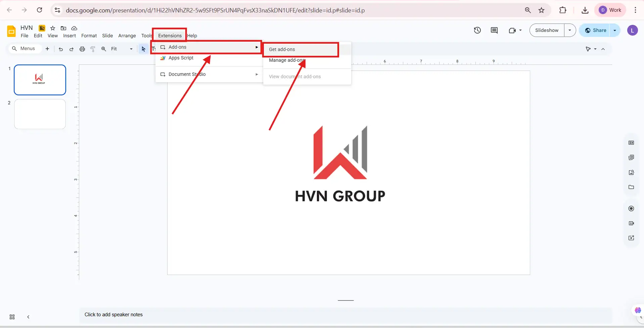Collapse the filmstrip with the left arrow
Viewport: 644px width, 328px height.
click(28, 317)
